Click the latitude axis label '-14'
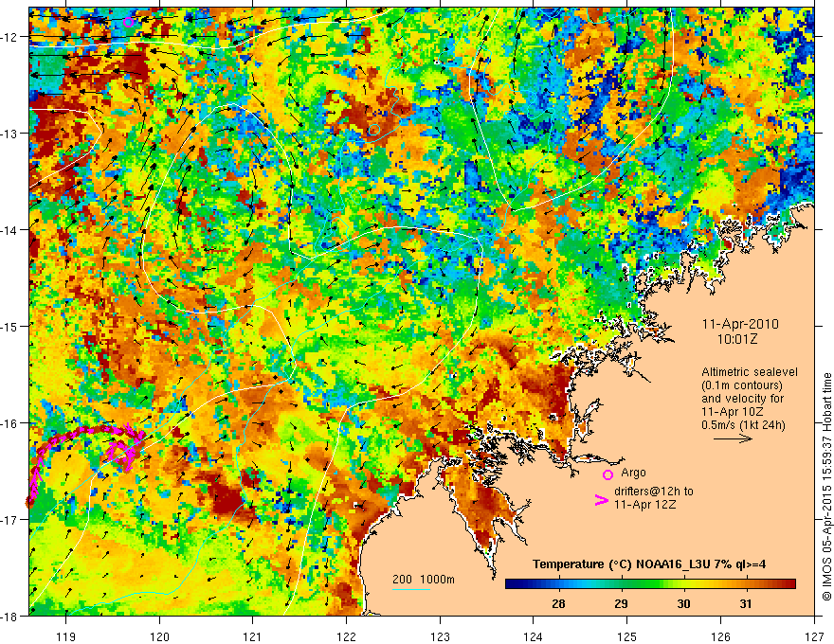834x644 pixels. [9, 230]
